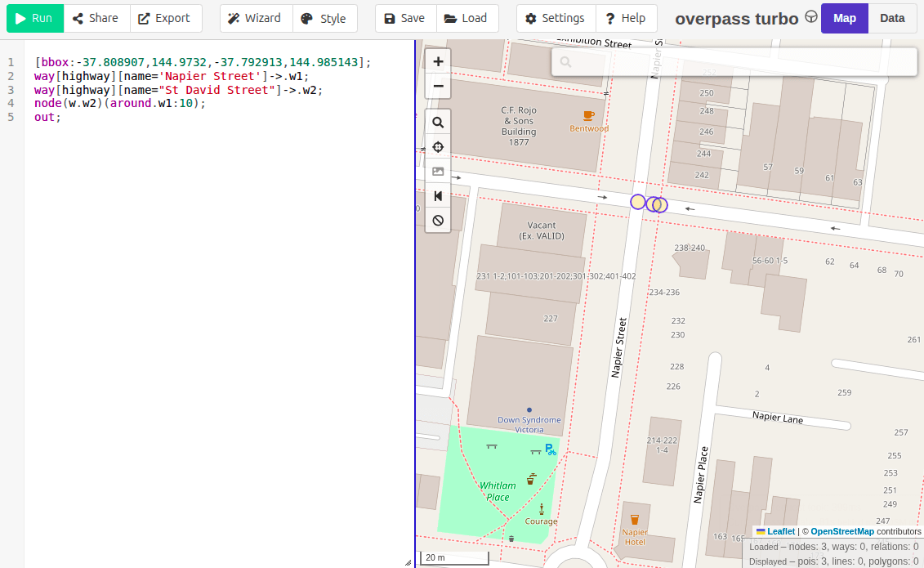Click the drinking fountain icon in park
924x568 pixels.
531,479
